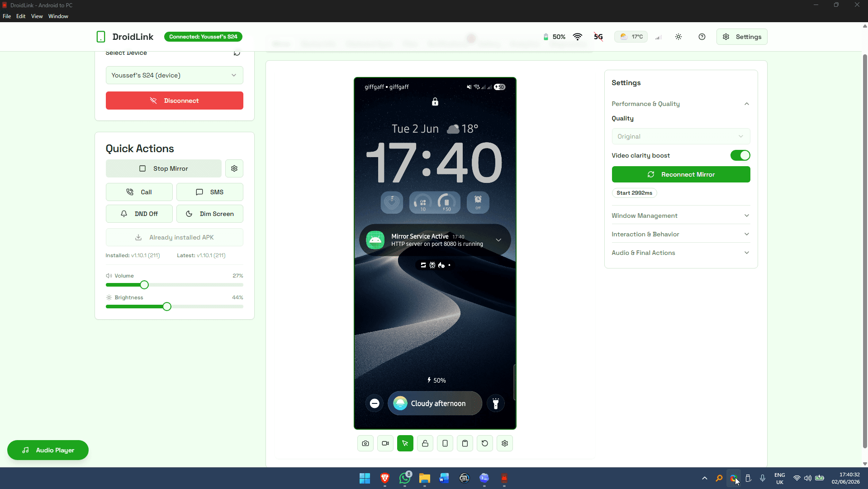
Task: Show hidden system tray icons chevron
Action: coord(705,478)
